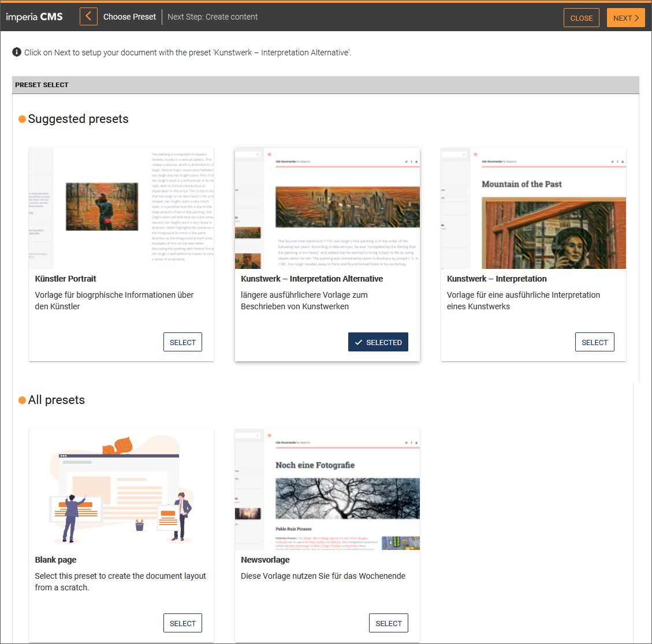Click the 'Newsvorlage' title
This screenshot has height=644, width=652.
pyautogui.click(x=265, y=560)
